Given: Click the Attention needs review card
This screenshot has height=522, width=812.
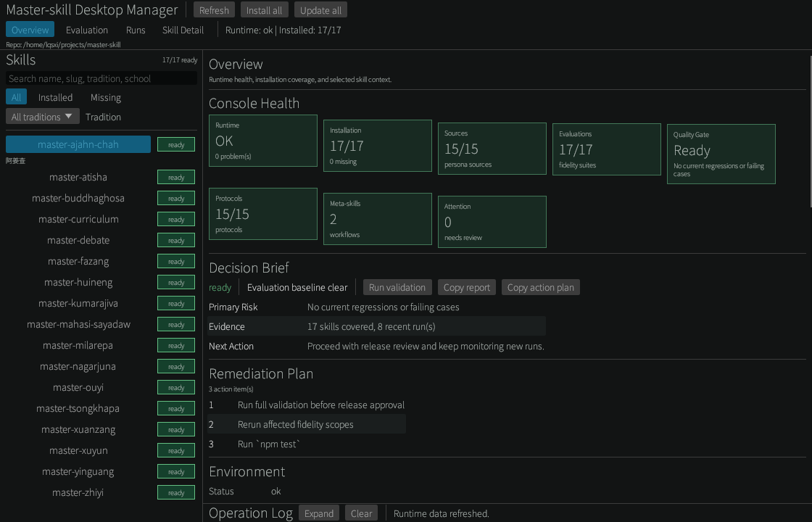Looking at the screenshot, I should click(x=492, y=222).
